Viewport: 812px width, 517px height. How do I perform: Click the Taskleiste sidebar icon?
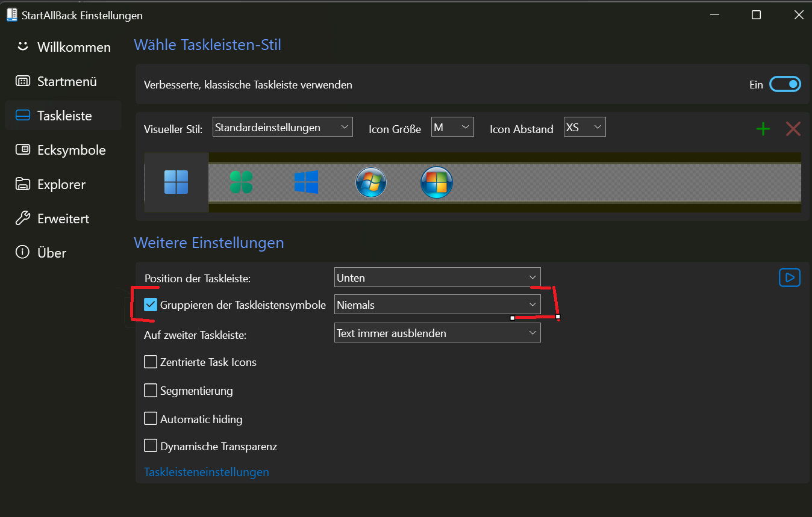(x=22, y=116)
